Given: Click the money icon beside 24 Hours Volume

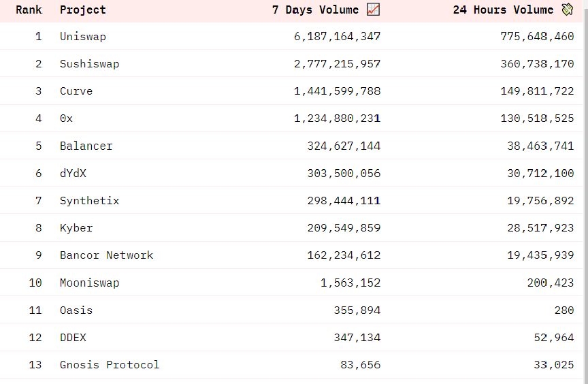Looking at the screenshot, I should point(568,10).
